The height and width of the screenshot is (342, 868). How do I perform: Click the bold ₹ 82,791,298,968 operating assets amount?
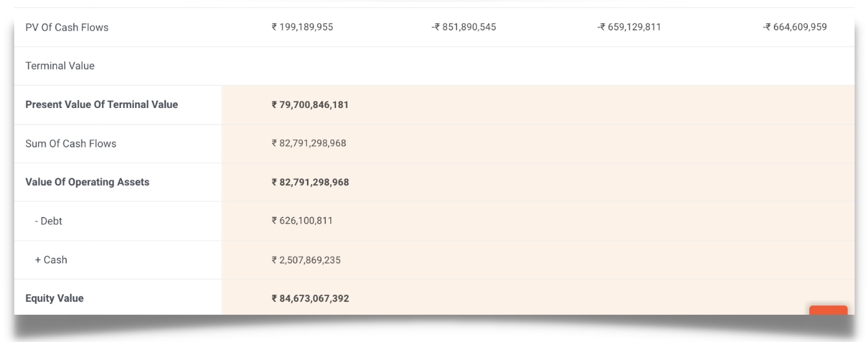coord(310,182)
